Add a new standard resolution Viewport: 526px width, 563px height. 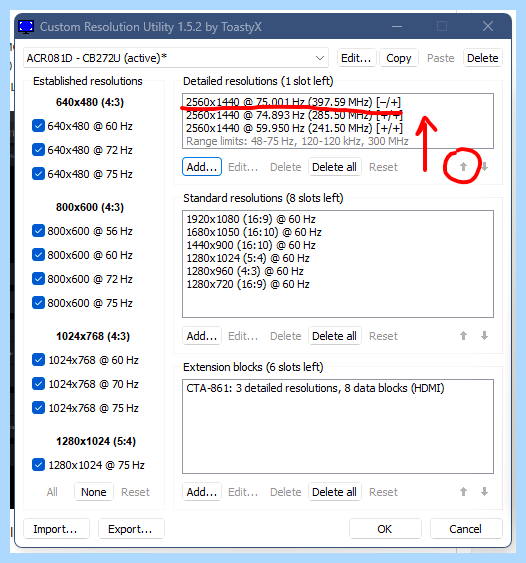[202, 336]
